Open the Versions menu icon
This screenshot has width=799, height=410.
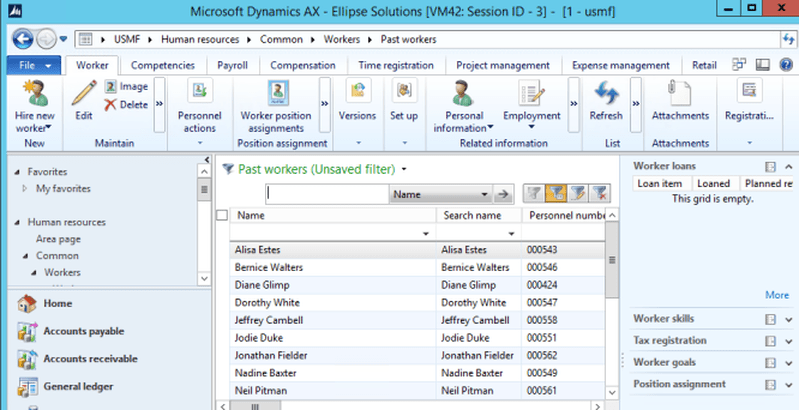pyautogui.click(x=358, y=91)
